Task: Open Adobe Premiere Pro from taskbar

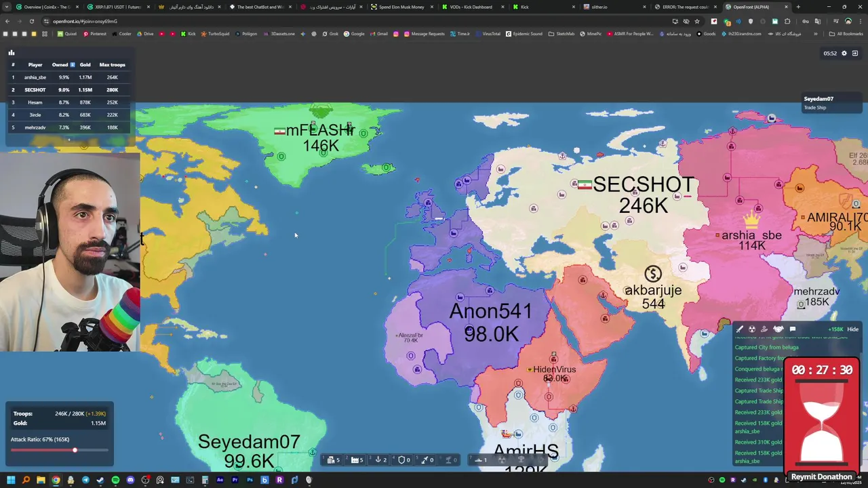Action: click(235, 481)
